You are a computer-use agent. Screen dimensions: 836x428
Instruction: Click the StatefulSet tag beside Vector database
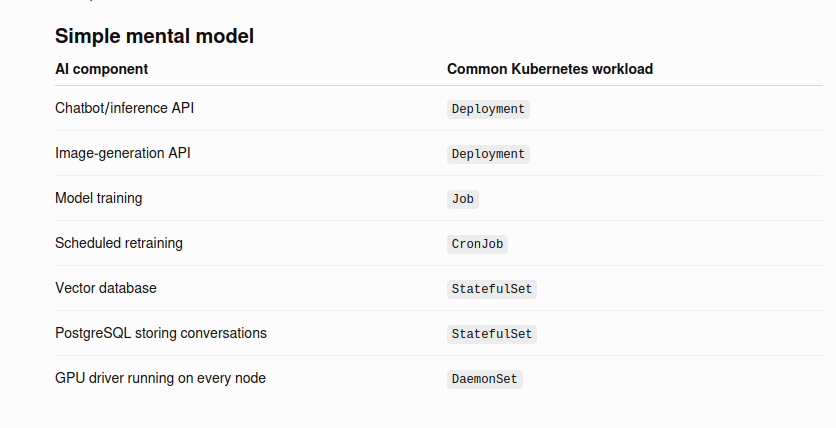tap(492, 289)
